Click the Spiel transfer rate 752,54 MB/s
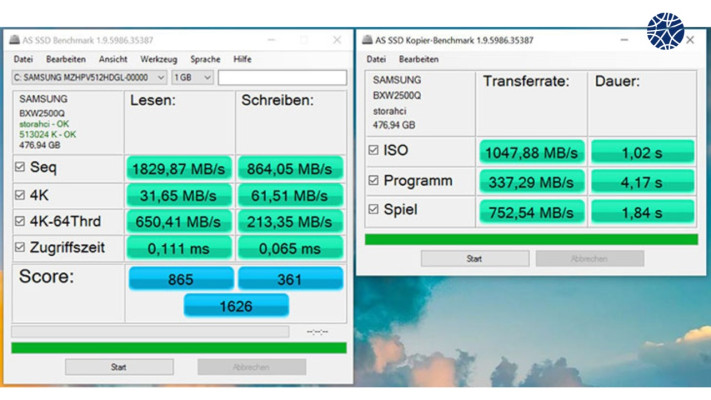This screenshot has width=711, height=400. pos(531,212)
